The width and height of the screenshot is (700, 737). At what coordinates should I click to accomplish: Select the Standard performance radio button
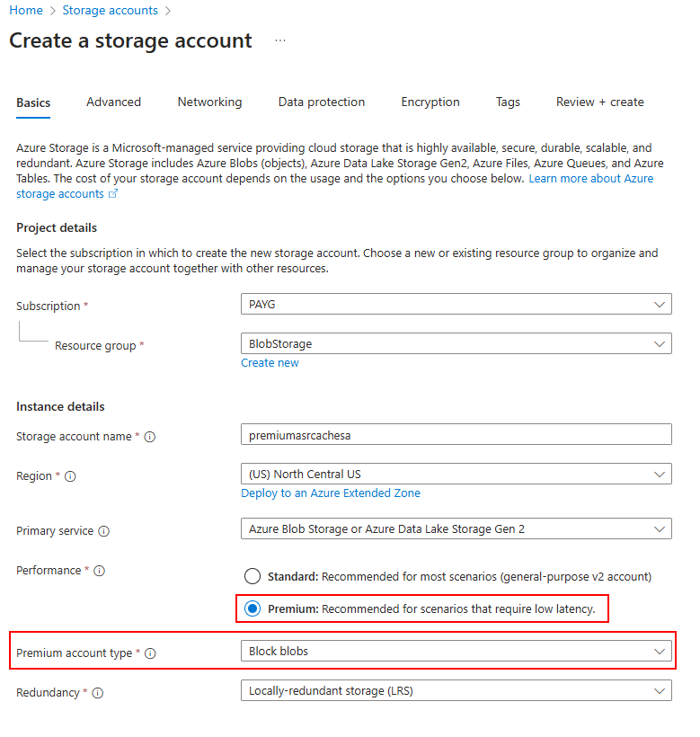253,576
